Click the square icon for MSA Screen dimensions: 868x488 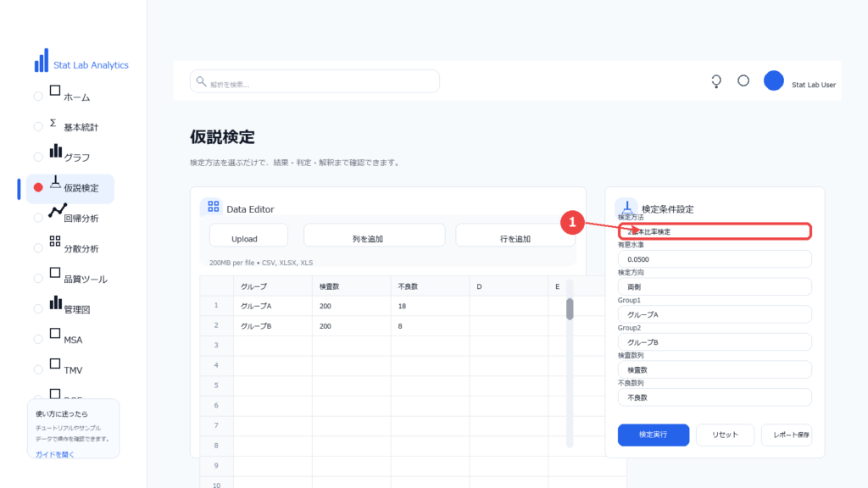tap(55, 333)
